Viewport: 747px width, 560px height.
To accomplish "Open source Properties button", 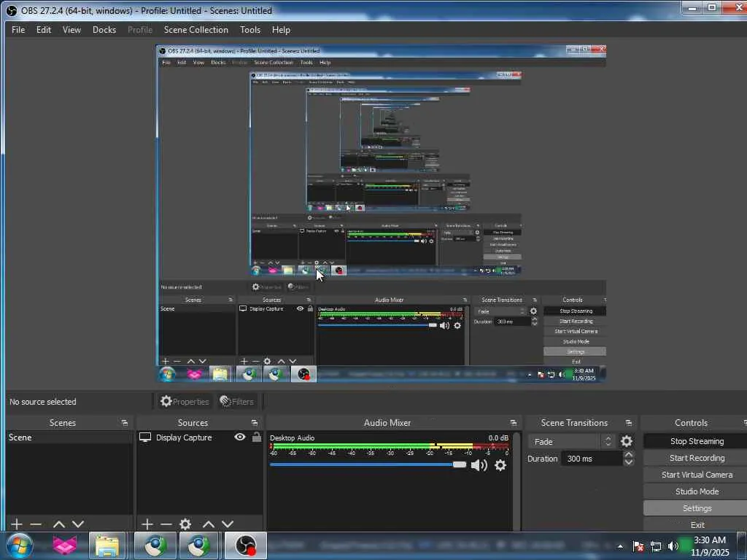I will 185,402.
